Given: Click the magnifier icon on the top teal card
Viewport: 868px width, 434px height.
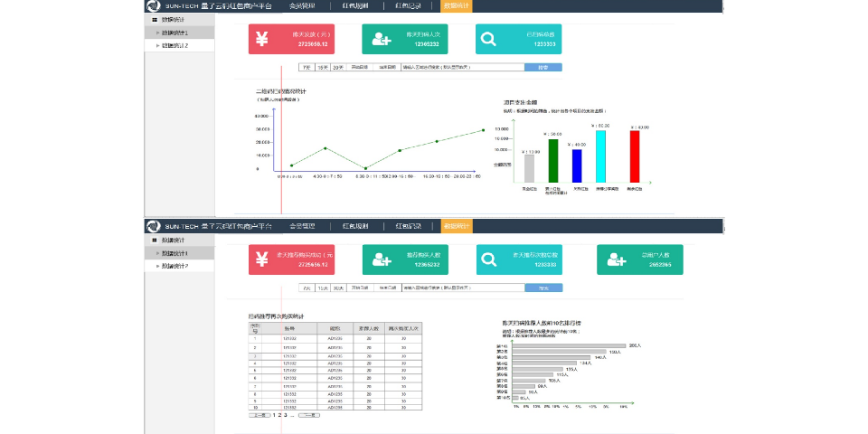Looking at the screenshot, I should pos(489,39).
